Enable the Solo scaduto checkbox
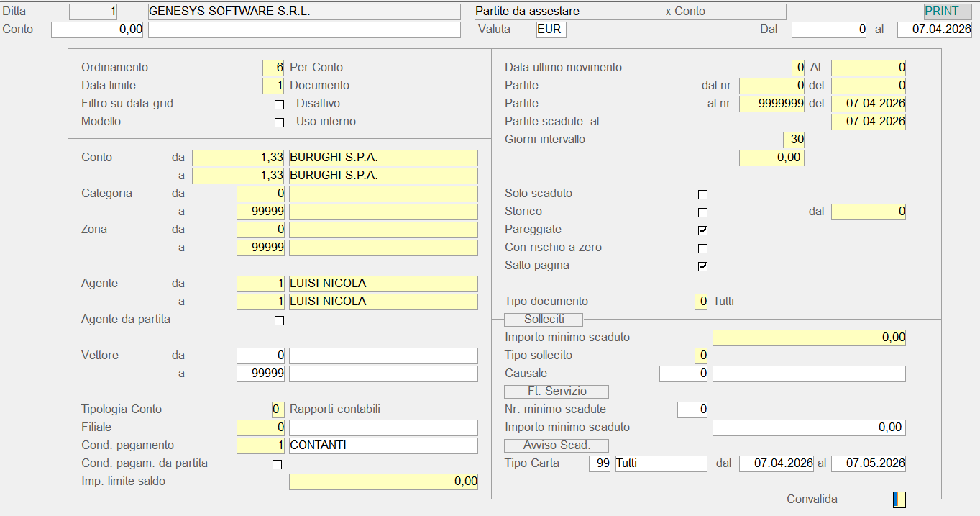 point(702,194)
